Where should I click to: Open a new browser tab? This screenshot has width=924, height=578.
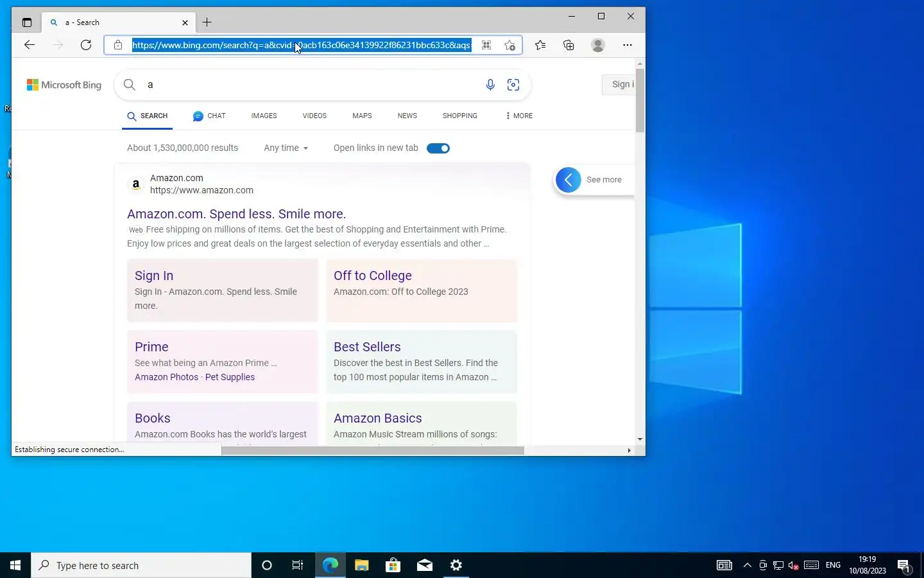[207, 22]
